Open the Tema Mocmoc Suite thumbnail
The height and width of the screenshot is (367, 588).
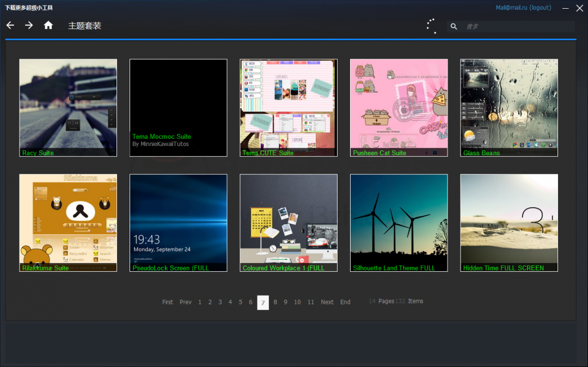click(179, 108)
